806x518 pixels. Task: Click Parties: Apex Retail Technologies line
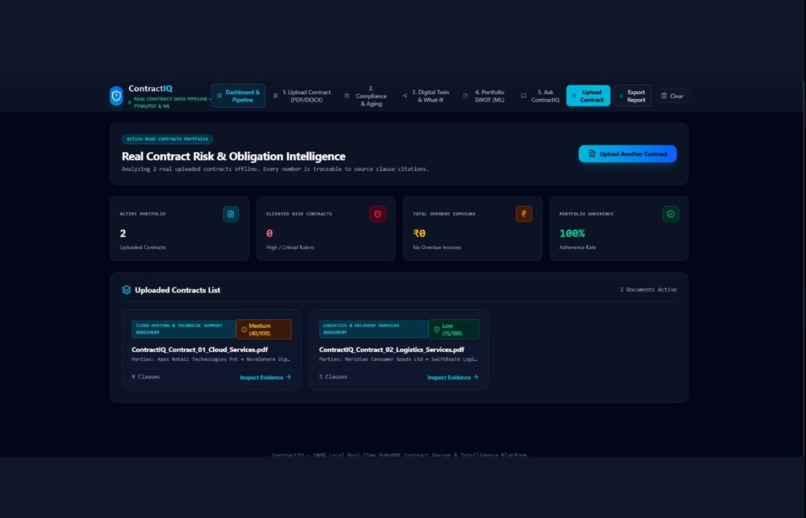(211, 359)
